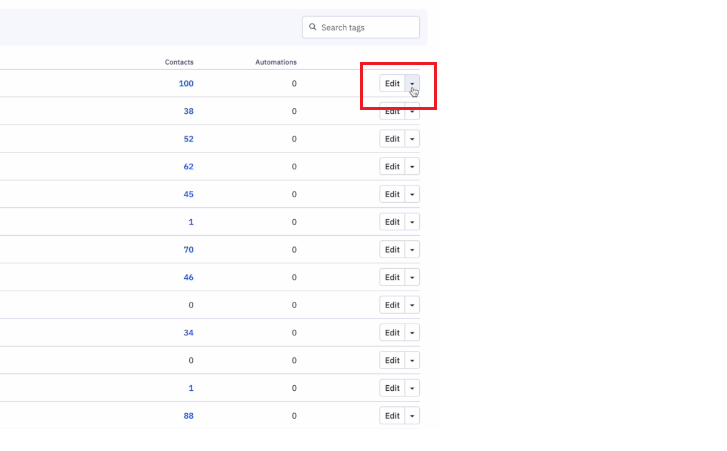This screenshot has width=727, height=451.
Task: Edit the tag with 88 contacts
Action: [x=392, y=416]
